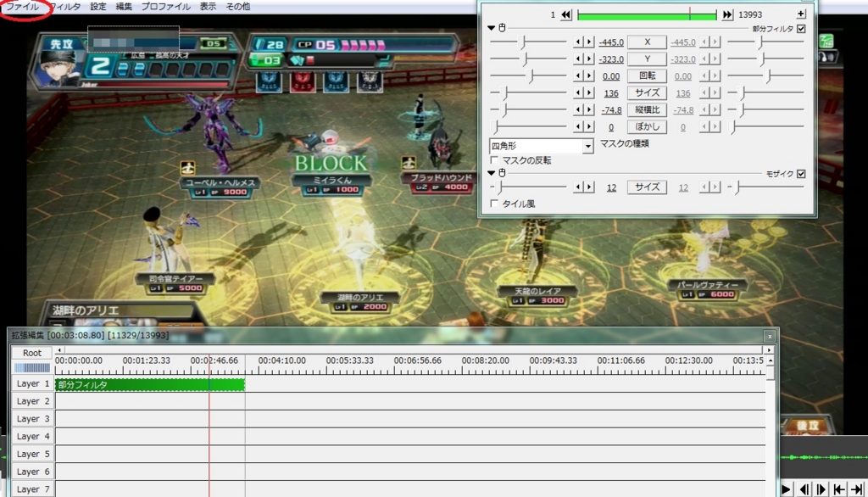This screenshot has width=868, height=497.
Task: Click the mouse icon beside モザイク triangle
Action: (x=502, y=173)
